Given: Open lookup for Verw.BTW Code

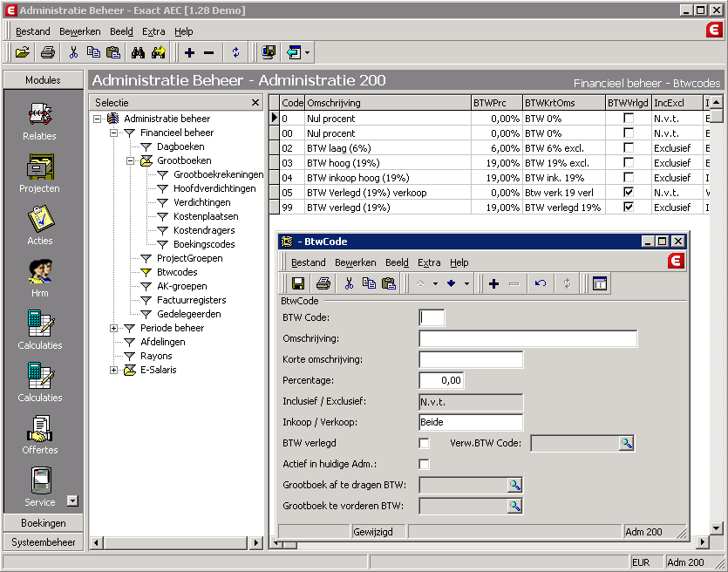Looking at the screenshot, I should pyautogui.click(x=627, y=444).
